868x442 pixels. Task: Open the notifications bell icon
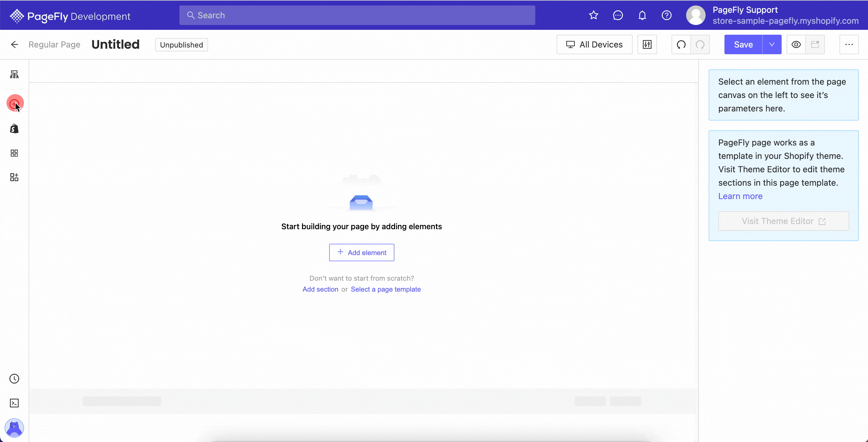(642, 15)
